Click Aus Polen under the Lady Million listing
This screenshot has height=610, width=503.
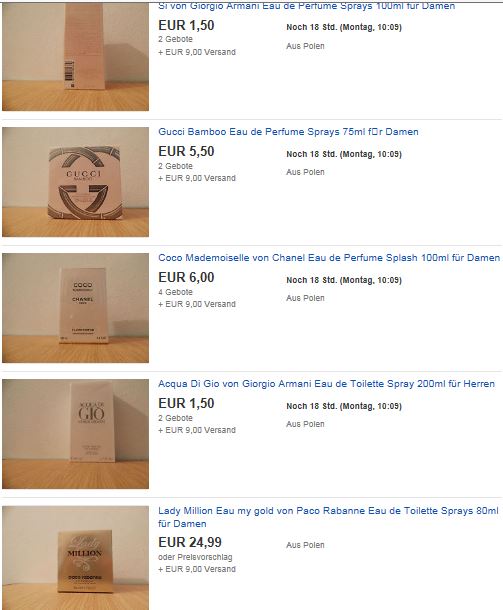305,545
